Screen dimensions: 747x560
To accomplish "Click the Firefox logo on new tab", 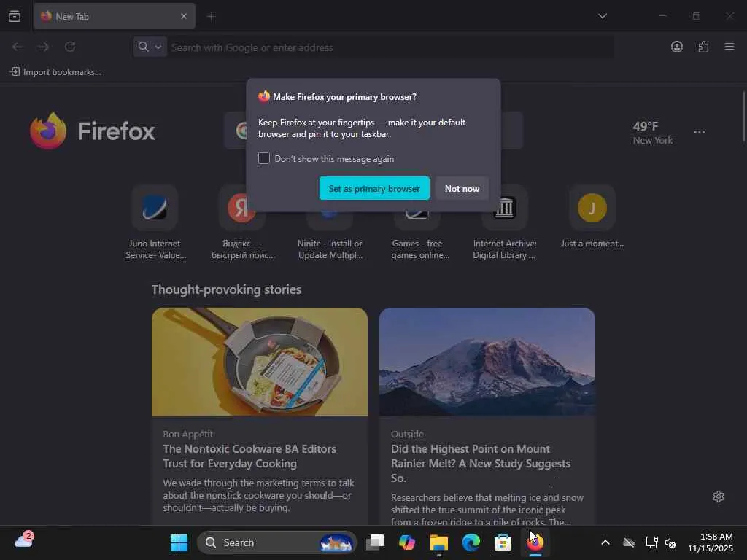I will coord(93,131).
